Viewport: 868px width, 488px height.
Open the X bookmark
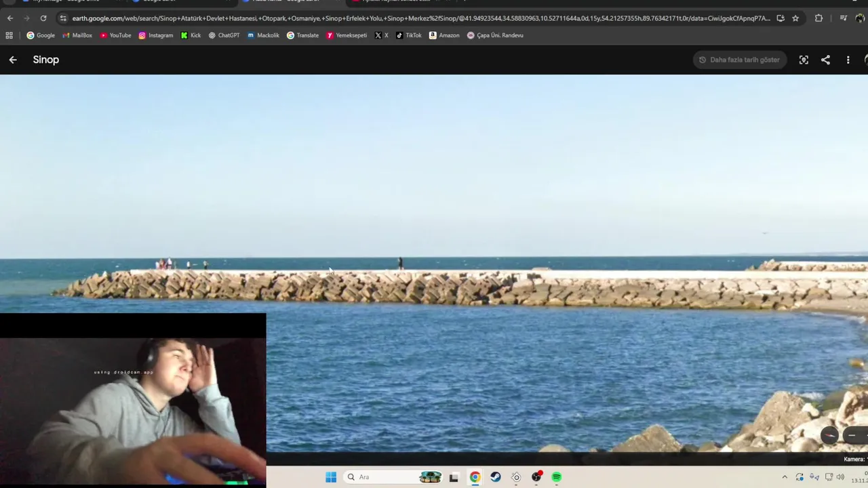click(x=382, y=35)
